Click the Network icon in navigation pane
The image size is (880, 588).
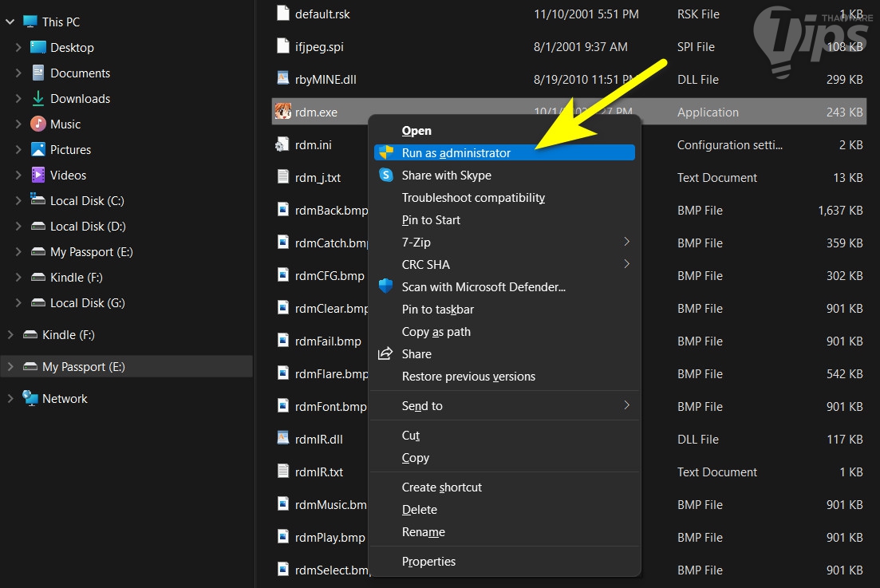(30, 398)
